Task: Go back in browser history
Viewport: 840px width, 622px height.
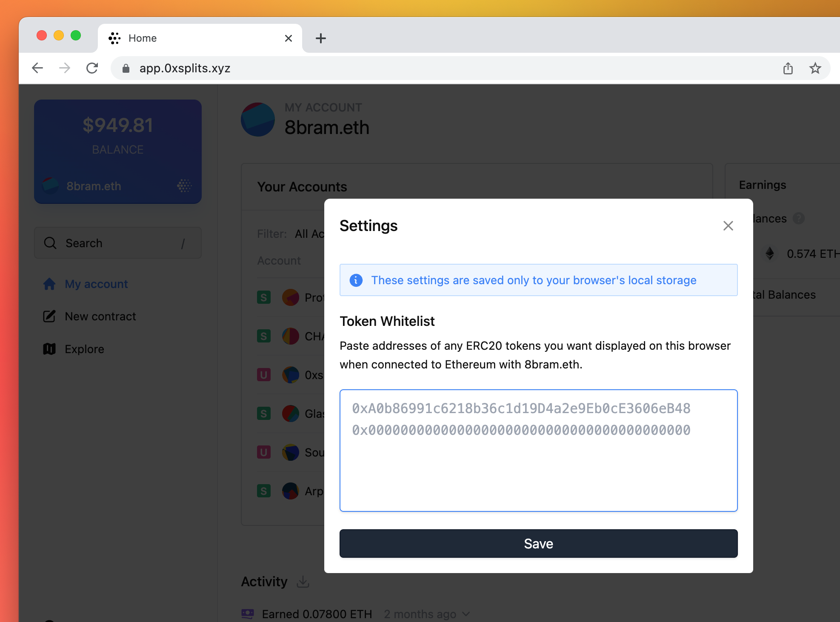Action: [37, 68]
